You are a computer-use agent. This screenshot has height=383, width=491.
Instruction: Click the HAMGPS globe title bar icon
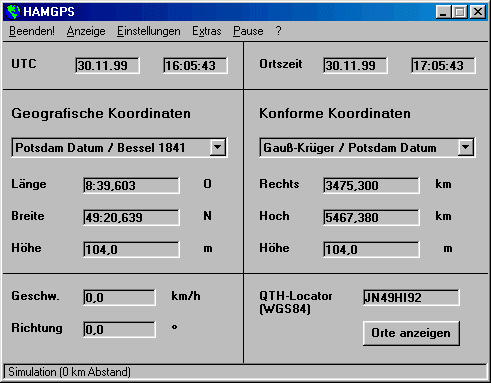[13, 12]
